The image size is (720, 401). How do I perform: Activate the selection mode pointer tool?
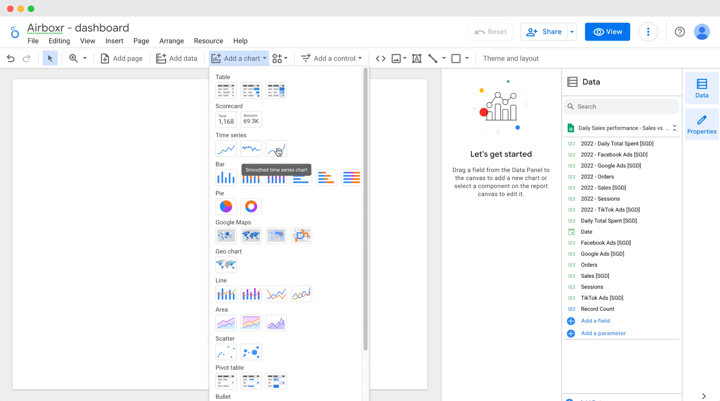tap(50, 58)
